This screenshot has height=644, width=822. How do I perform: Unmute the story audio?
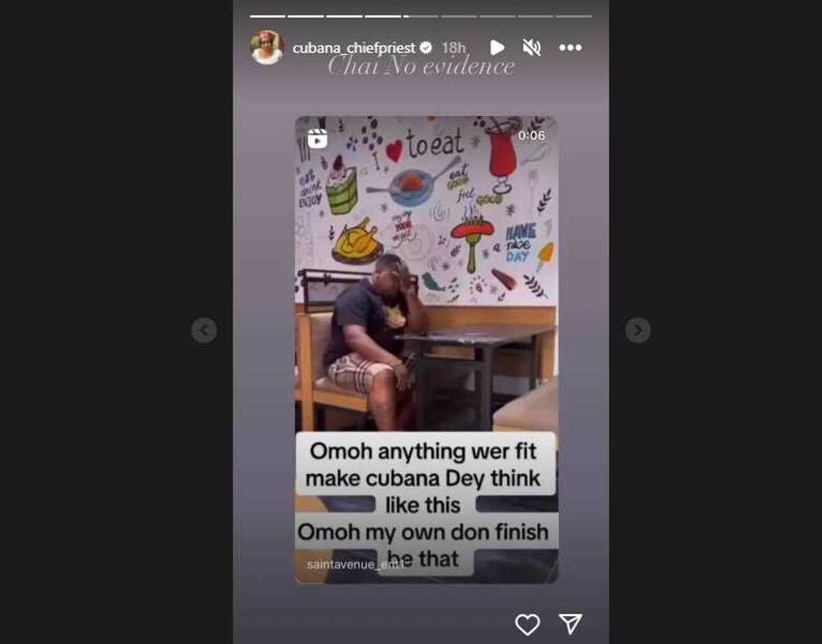531,48
